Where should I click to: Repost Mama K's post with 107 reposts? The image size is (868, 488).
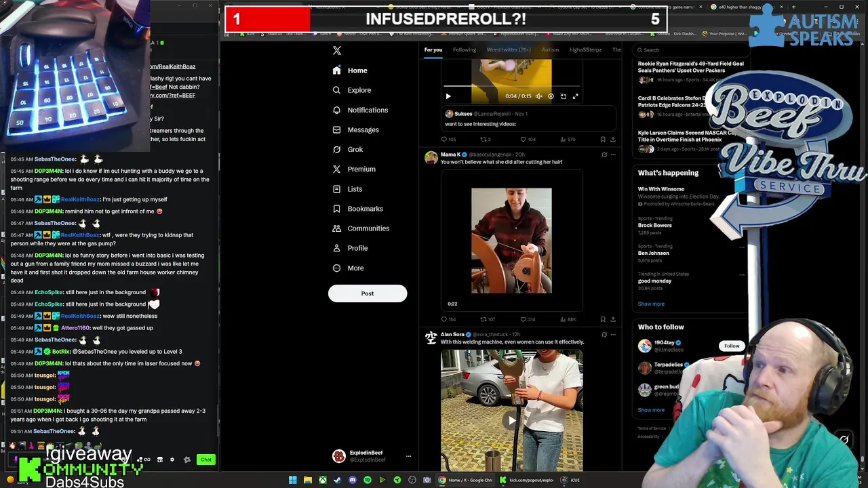tap(484, 319)
